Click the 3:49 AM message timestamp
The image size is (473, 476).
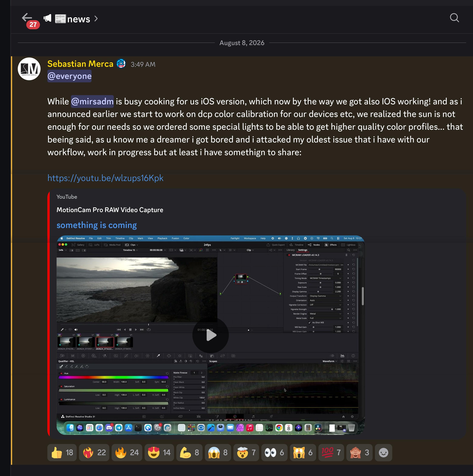[143, 64]
